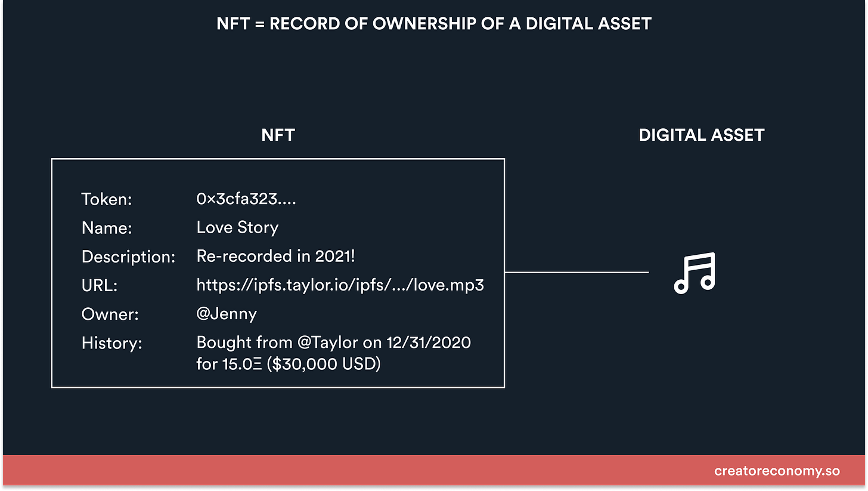
Task: Click the red footer bar
Action: [x=358, y=471]
